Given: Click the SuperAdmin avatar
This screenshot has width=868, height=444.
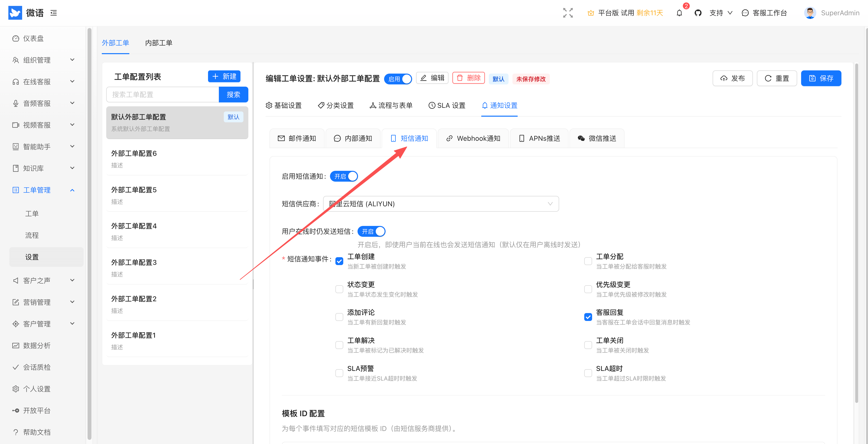Looking at the screenshot, I should pyautogui.click(x=810, y=13).
